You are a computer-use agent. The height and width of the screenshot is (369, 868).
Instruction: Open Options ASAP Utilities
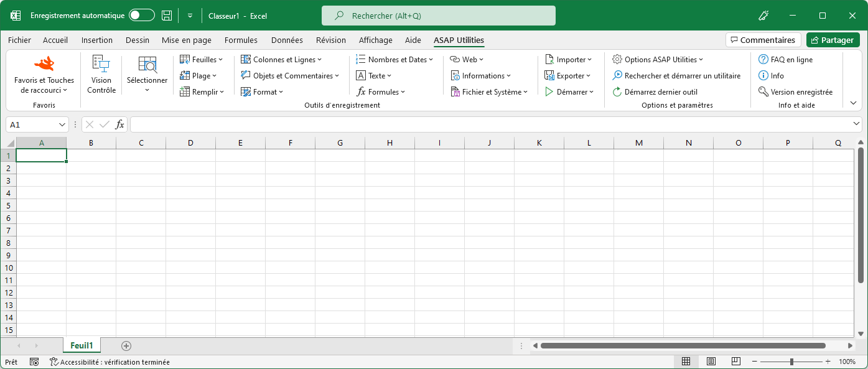coord(658,59)
